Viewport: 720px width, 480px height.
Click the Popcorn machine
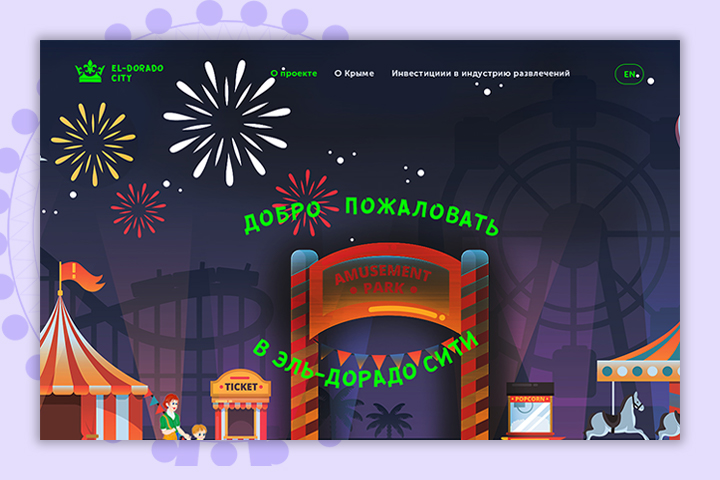click(531, 411)
